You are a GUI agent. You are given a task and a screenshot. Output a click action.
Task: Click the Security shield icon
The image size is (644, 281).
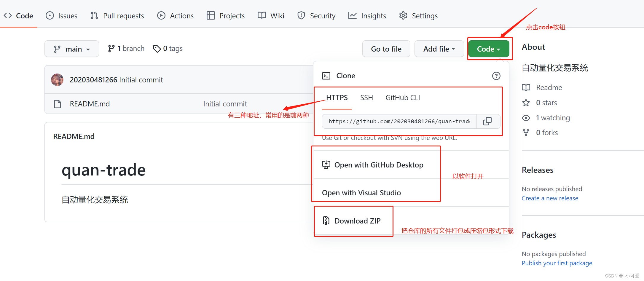click(x=301, y=15)
